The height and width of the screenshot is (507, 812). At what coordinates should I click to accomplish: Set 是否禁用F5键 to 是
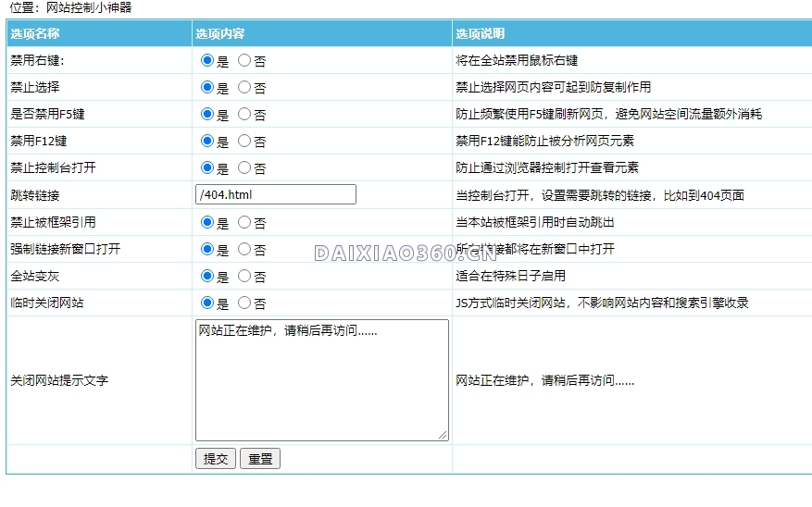pyautogui.click(x=207, y=114)
